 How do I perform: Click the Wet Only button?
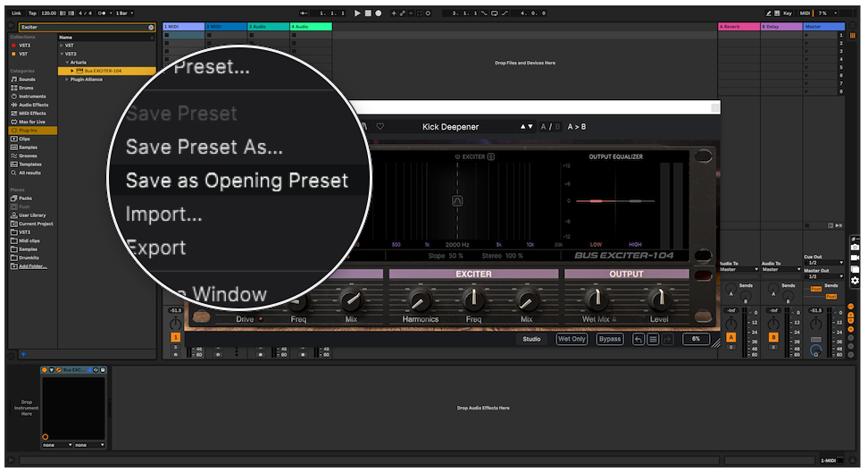pyautogui.click(x=572, y=339)
